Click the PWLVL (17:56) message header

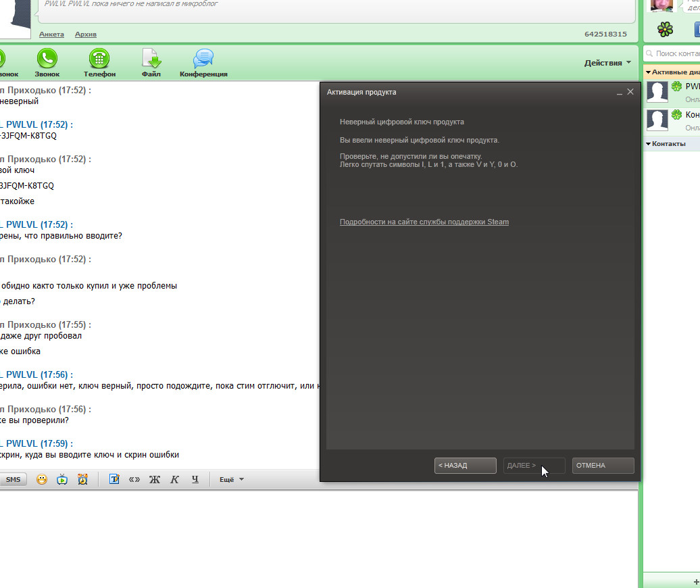(36, 374)
